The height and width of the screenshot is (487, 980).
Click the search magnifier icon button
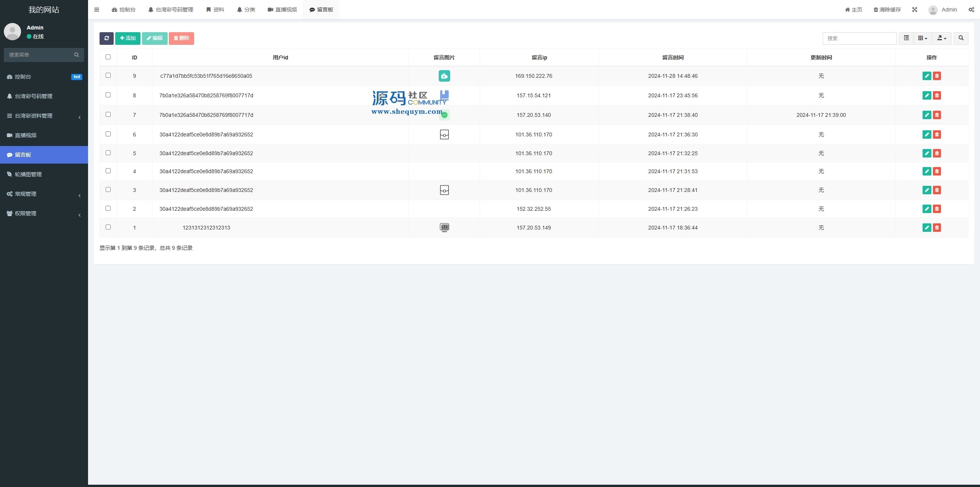961,38
